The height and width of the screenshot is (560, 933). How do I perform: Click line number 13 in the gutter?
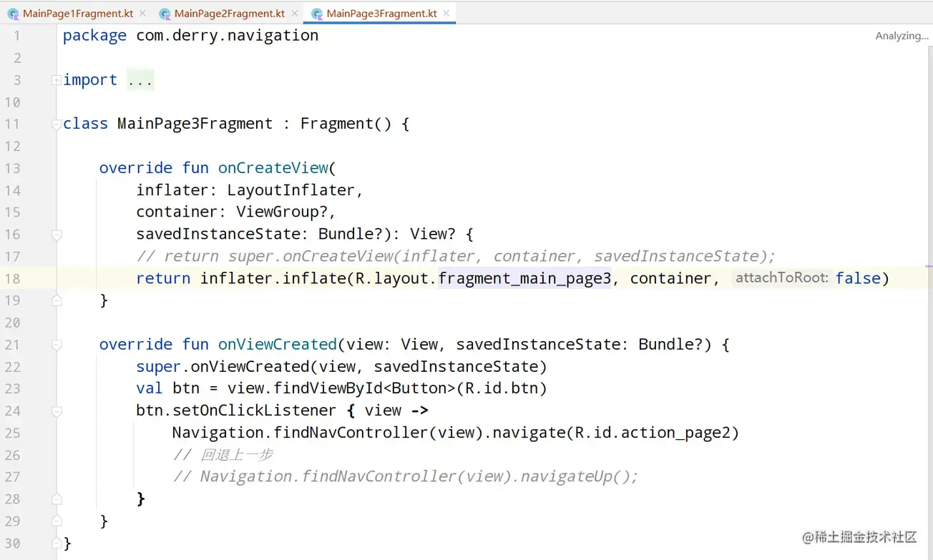pyautogui.click(x=13, y=168)
